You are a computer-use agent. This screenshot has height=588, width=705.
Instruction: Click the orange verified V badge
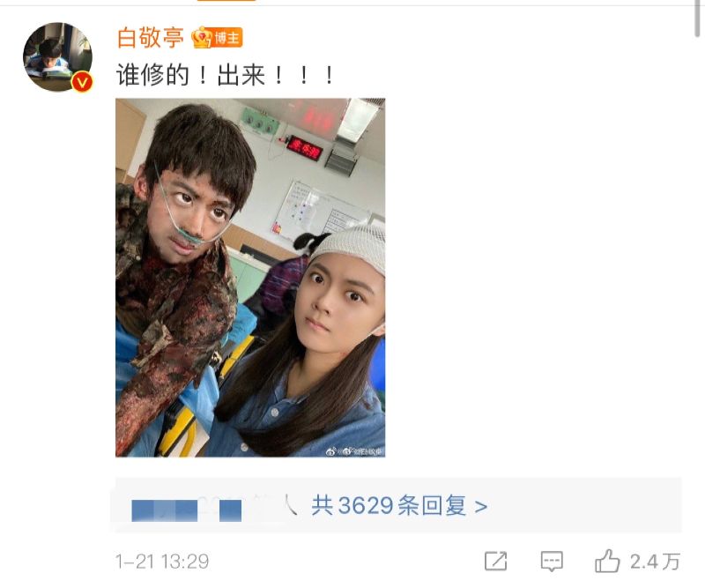[x=82, y=82]
